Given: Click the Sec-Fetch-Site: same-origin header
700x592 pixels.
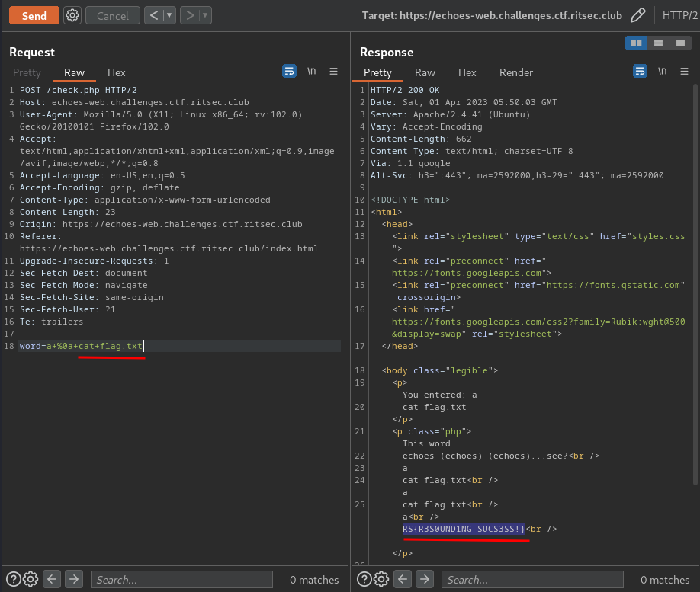Looking at the screenshot, I should (x=92, y=297).
